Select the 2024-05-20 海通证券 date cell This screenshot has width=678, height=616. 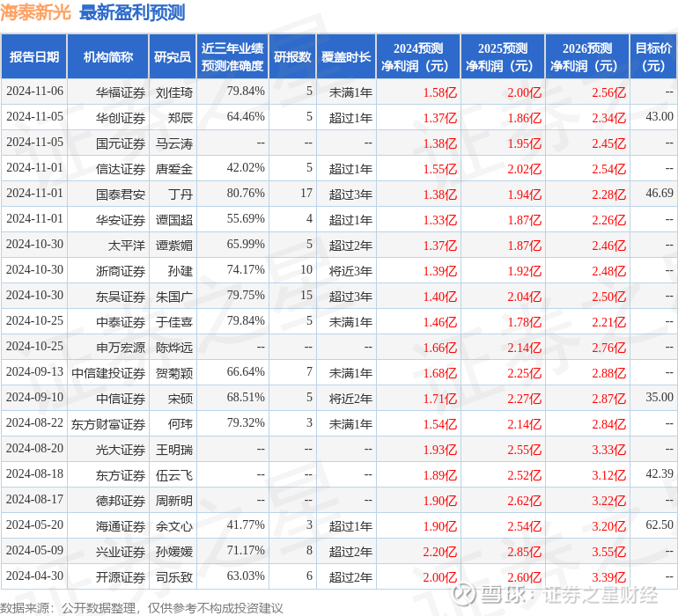pyautogui.click(x=34, y=524)
